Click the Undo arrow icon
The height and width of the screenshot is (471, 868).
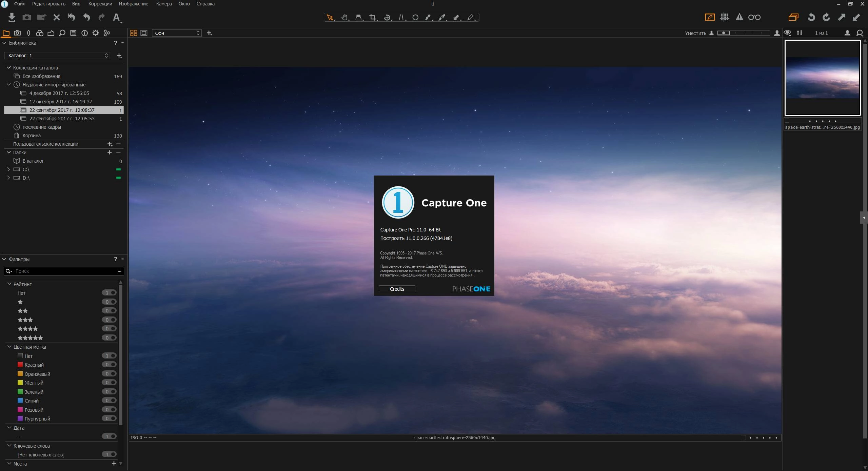(86, 17)
